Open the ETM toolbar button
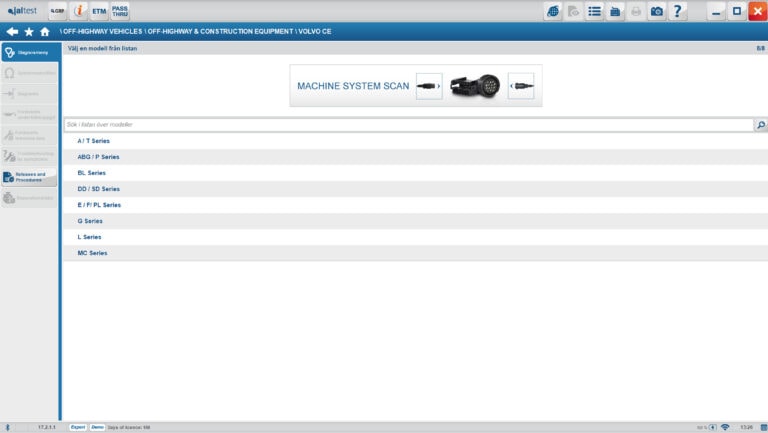This screenshot has height=433, width=768. click(99, 11)
